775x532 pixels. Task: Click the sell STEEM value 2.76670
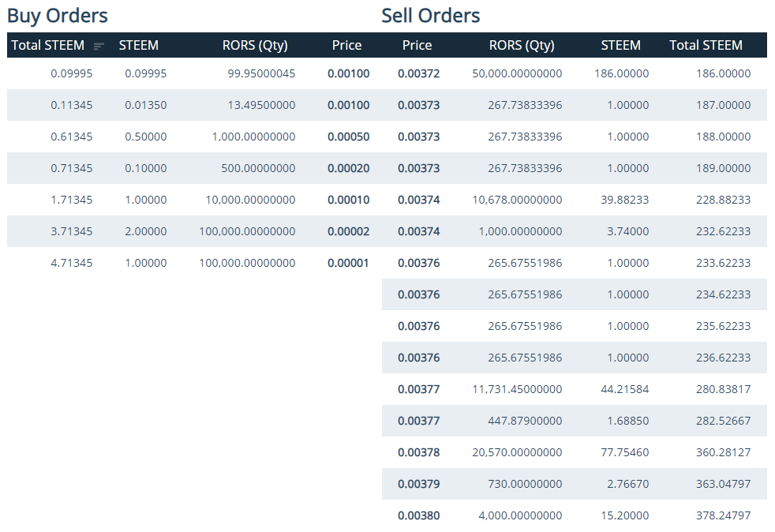[x=627, y=484]
